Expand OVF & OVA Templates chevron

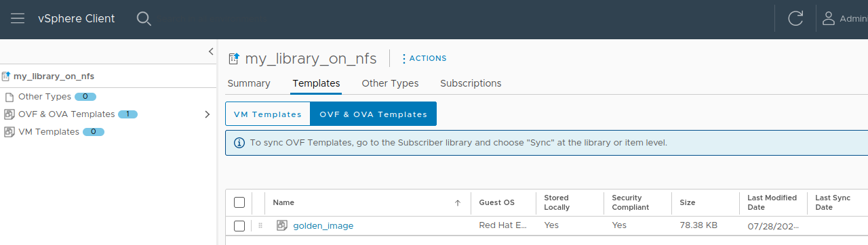(208, 114)
